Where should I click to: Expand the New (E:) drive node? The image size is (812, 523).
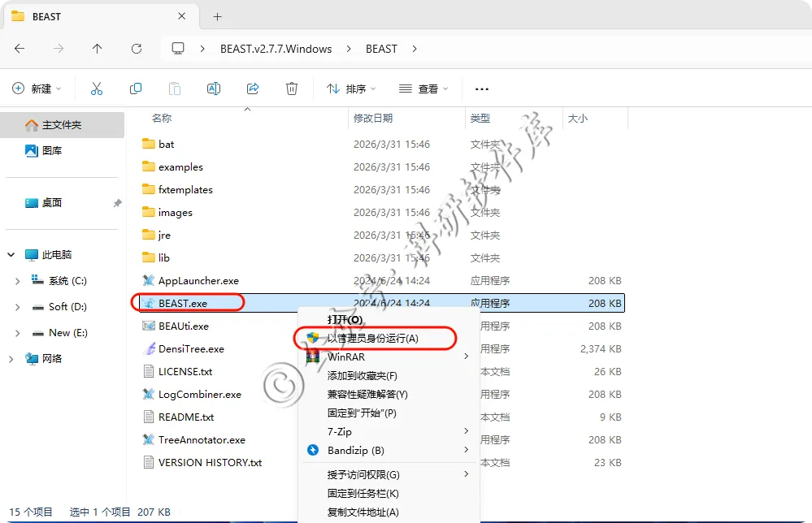(x=18, y=333)
